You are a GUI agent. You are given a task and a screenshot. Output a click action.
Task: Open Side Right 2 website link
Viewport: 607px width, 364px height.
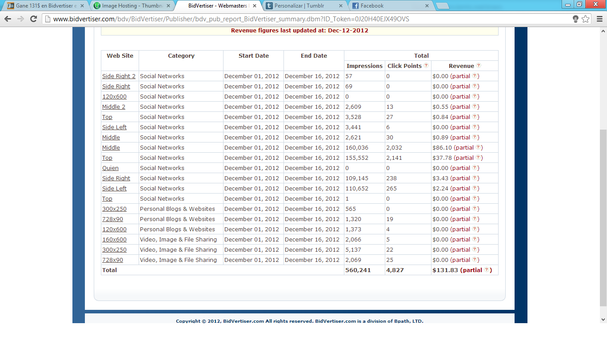119,76
